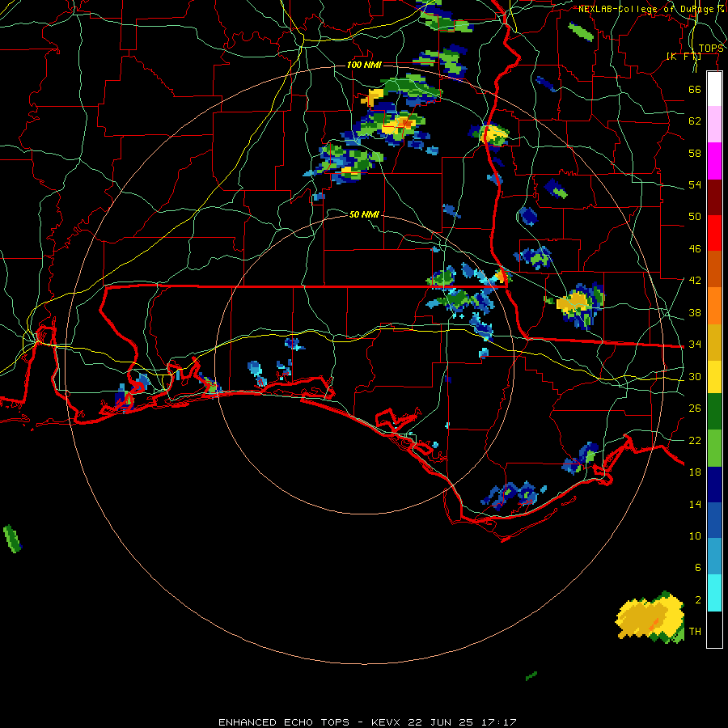Click the legend value "30"

click(x=695, y=376)
